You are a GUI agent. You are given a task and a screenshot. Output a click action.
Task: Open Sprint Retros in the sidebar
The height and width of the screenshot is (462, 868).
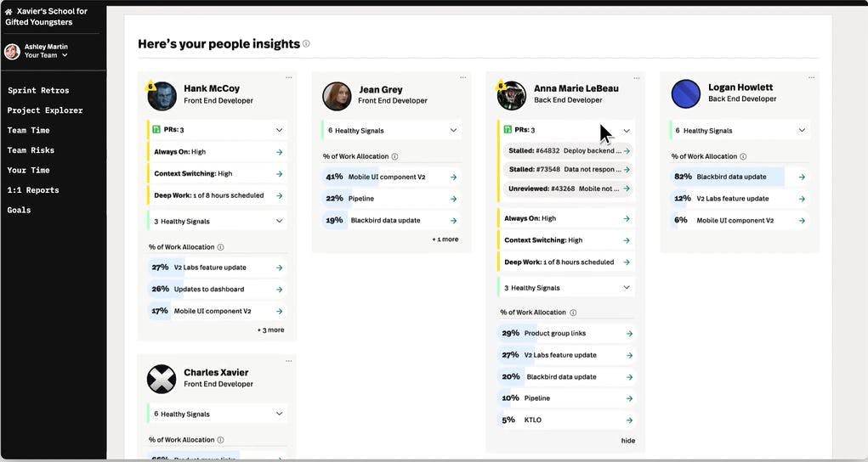tap(38, 90)
